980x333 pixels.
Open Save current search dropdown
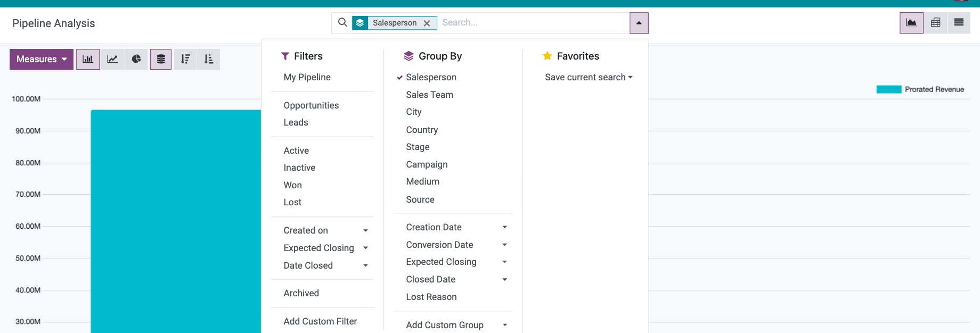(x=589, y=77)
